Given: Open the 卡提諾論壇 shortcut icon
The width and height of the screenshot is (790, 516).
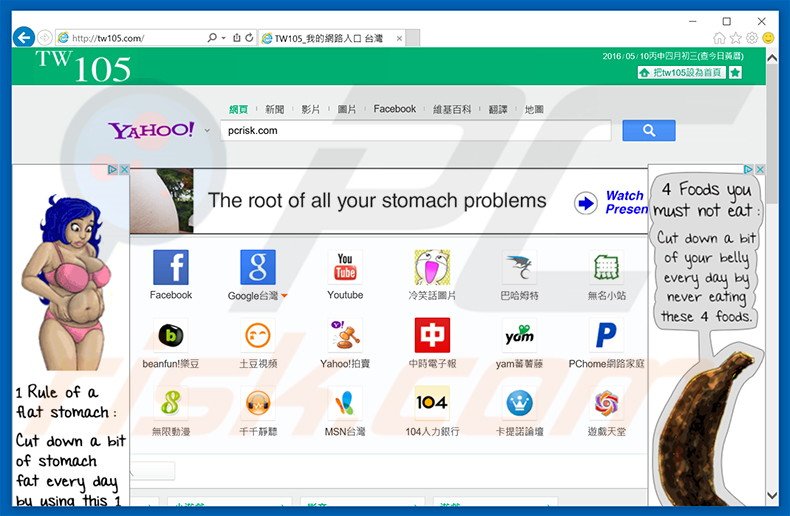Looking at the screenshot, I should point(519,403).
